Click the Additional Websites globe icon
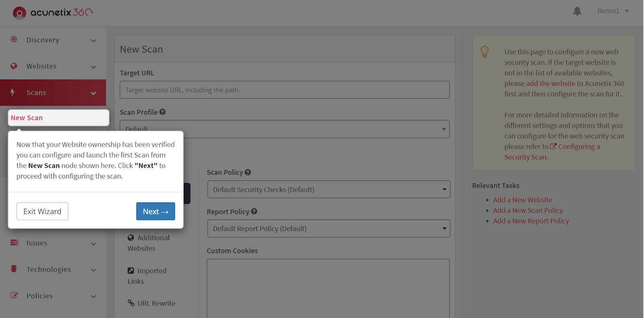644x318 pixels. point(131,238)
